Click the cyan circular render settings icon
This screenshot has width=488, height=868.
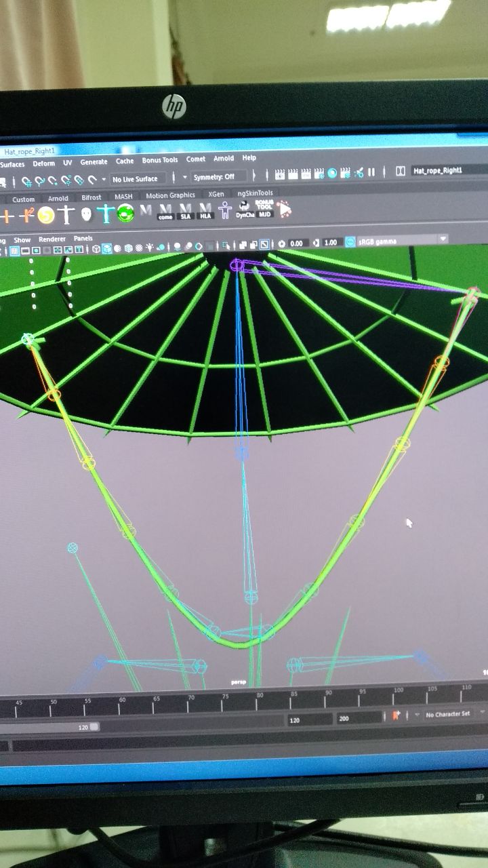click(333, 173)
